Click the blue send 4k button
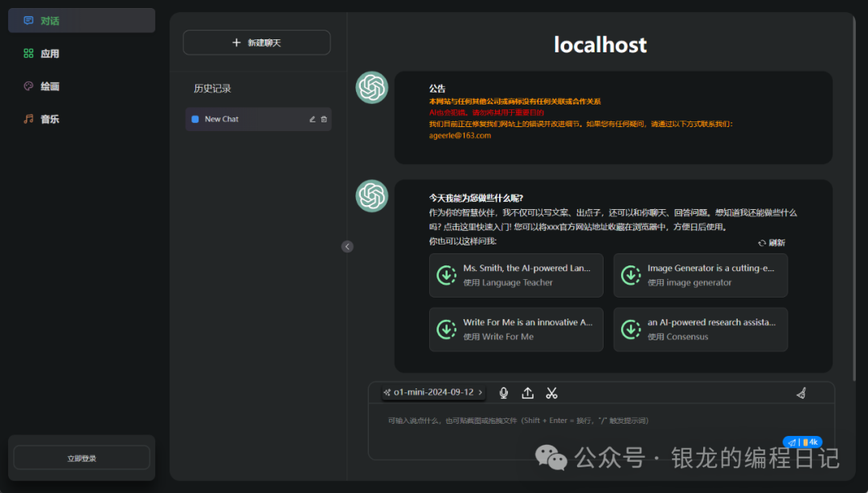Screen dimensions: 868x493 (802, 442)
